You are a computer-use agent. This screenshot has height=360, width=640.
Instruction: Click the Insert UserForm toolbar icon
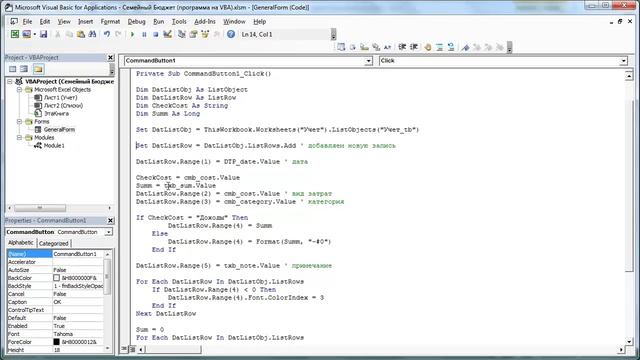tap(27, 34)
